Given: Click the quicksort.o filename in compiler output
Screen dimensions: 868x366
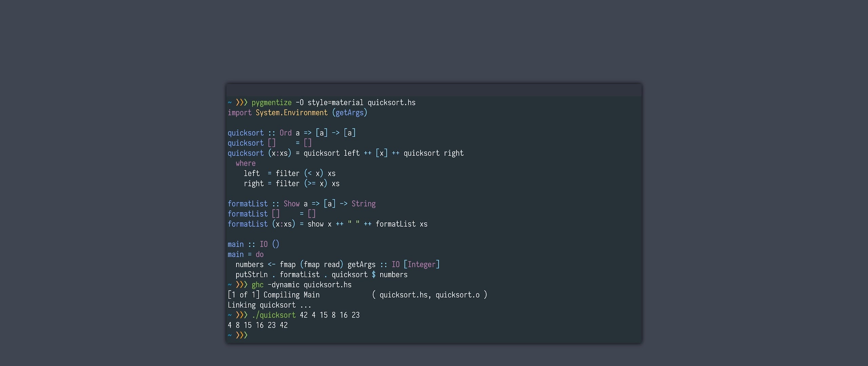Looking at the screenshot, I should click(x=457, y=295).
